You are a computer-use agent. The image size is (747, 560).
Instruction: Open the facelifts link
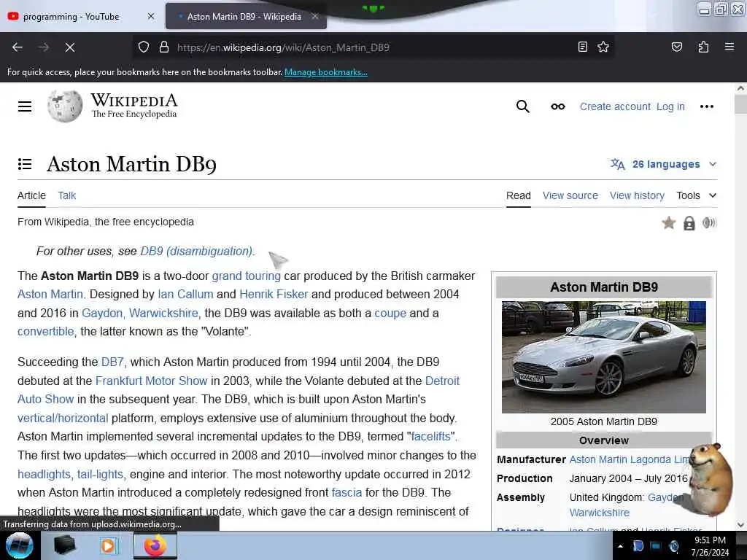coord(430,436)
